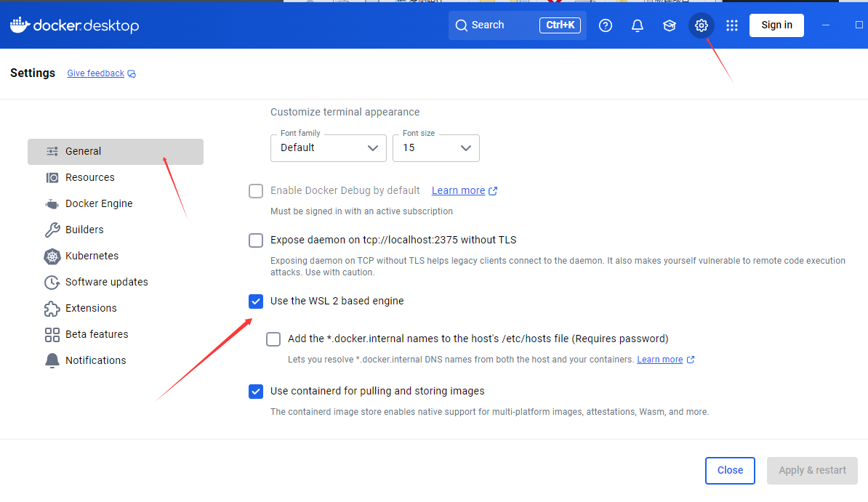Click the Font family chevron arrow
This screenshot has height=502, width=868.
[x=372, y=148]
